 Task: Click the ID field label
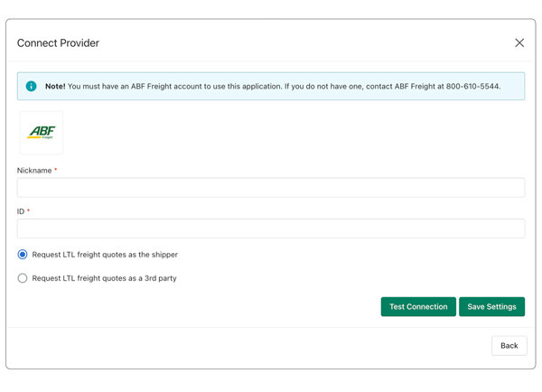click(21, 211)
